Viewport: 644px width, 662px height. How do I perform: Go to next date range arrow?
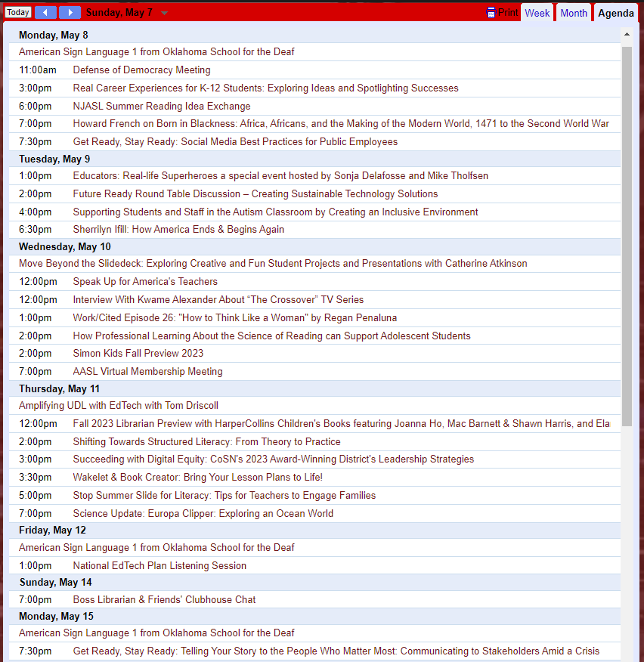coord(70,12)
